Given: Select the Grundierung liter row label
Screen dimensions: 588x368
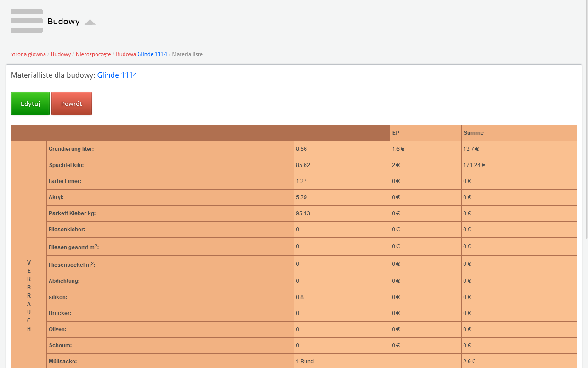Looking at the screenshot, I should (x=71, y=149).
